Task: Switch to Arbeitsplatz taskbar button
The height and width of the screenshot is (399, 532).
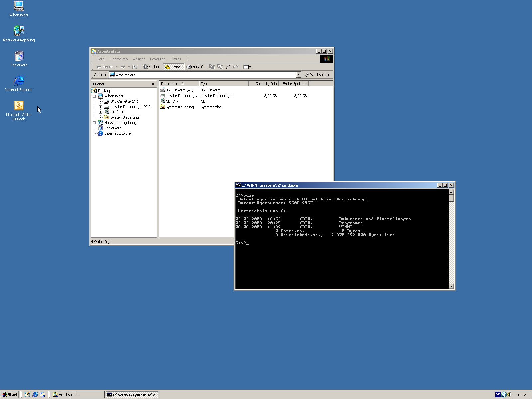Action: coord(78,395)
